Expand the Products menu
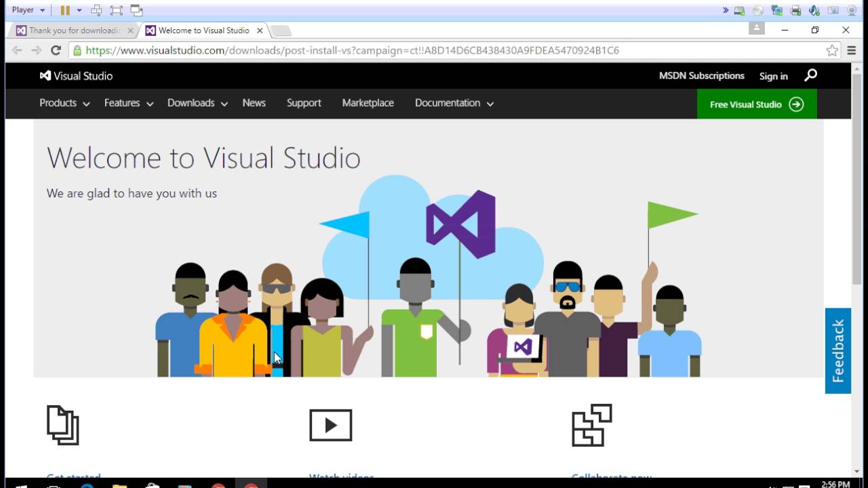The image size is (868, 488). pos(64,103)
